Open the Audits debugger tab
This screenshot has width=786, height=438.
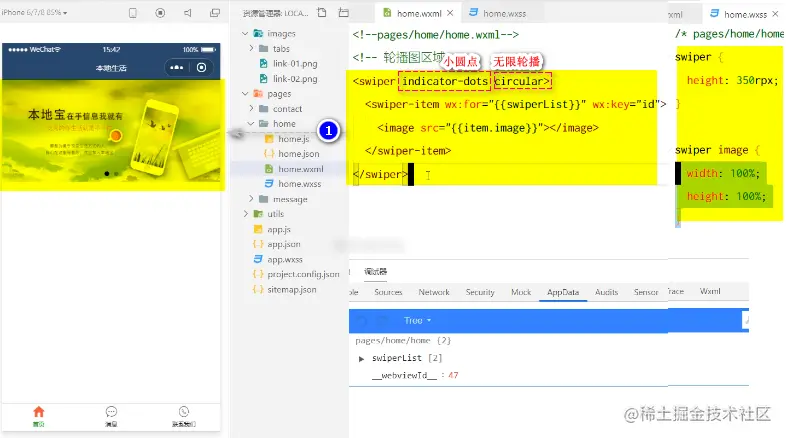pyautogui.click(x=607, y=292)
